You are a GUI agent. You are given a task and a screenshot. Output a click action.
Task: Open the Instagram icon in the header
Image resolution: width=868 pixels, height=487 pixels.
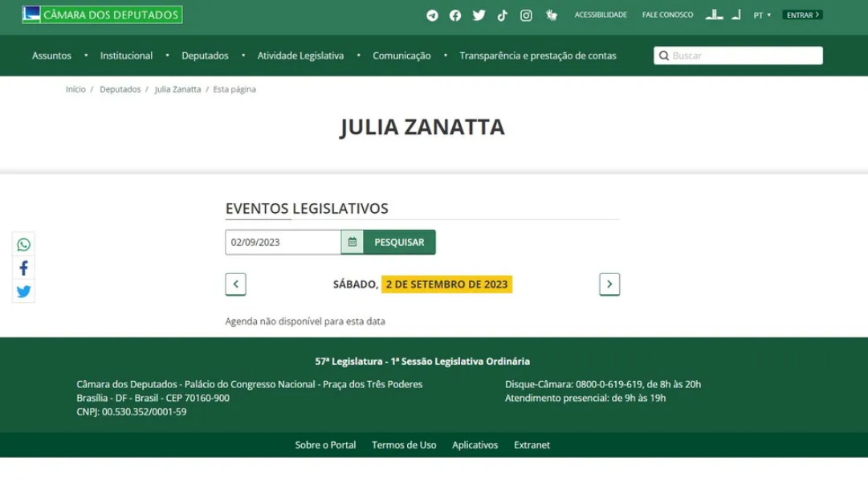526,14
